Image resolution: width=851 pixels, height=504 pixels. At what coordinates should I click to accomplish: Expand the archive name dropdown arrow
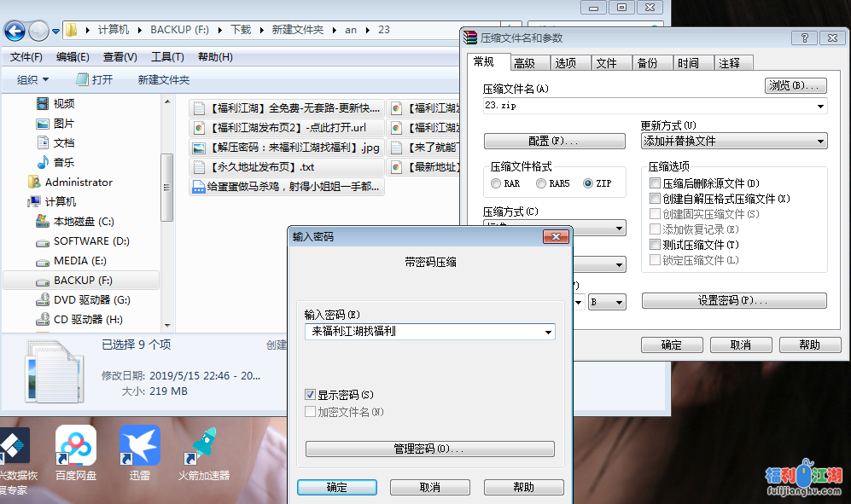[820, 107]
